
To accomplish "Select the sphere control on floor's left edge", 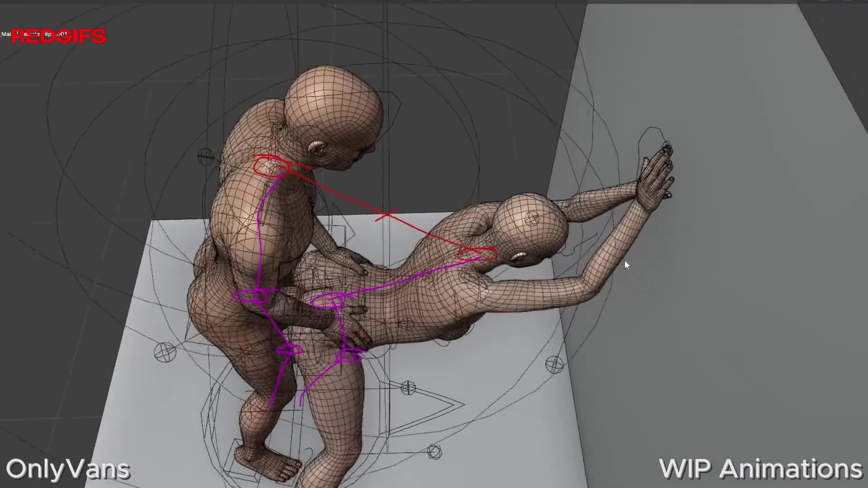I will [x=165, y=352].
